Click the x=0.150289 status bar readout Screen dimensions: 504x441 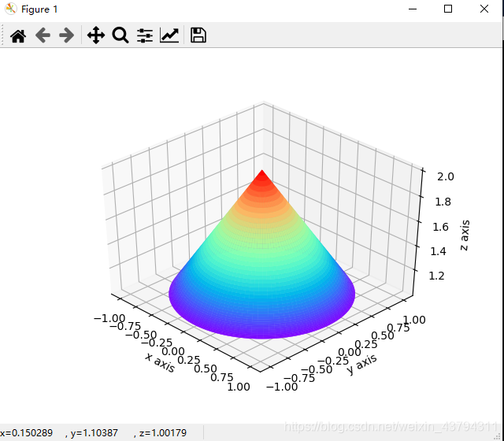[26, 433]
